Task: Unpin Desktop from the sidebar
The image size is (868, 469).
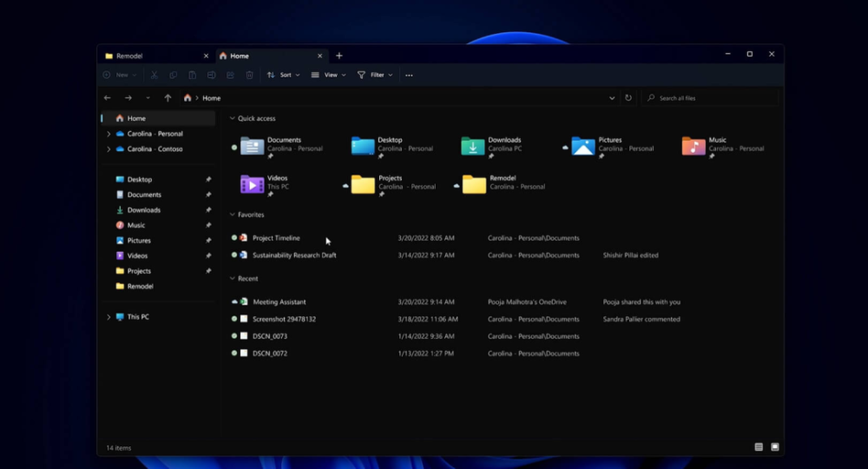Action: coord(208,180)
